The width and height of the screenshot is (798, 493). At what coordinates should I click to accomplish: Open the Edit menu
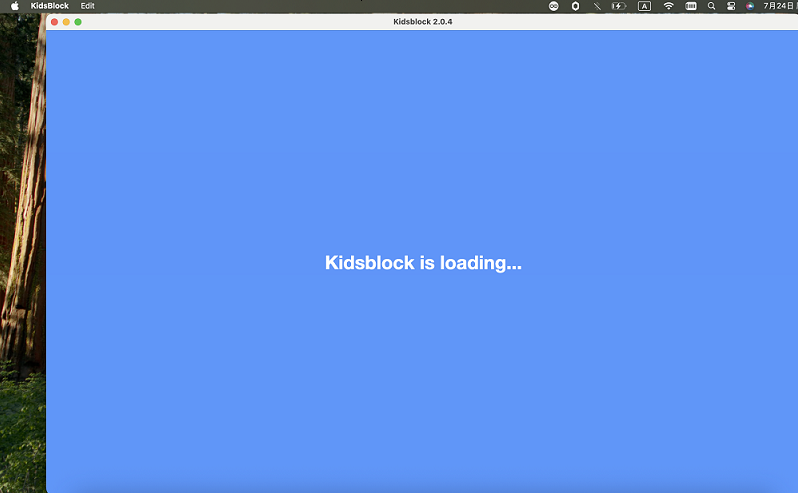coord(88,6)
